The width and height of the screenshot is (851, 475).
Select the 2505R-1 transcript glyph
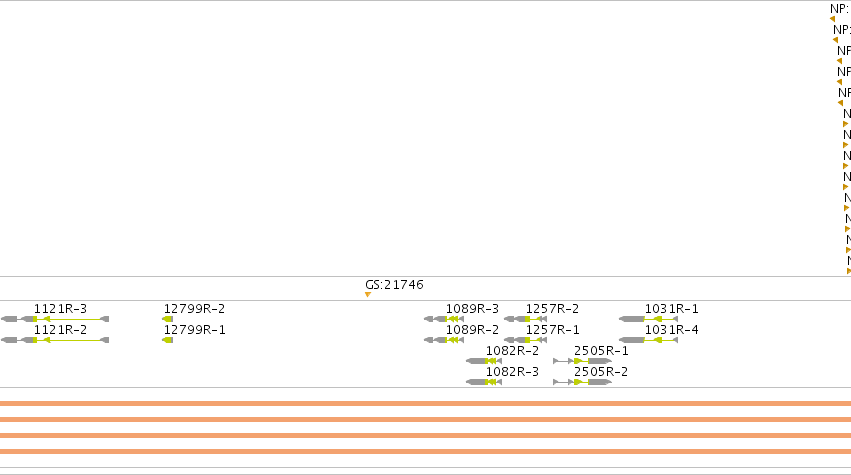click(x=582, y=361)
